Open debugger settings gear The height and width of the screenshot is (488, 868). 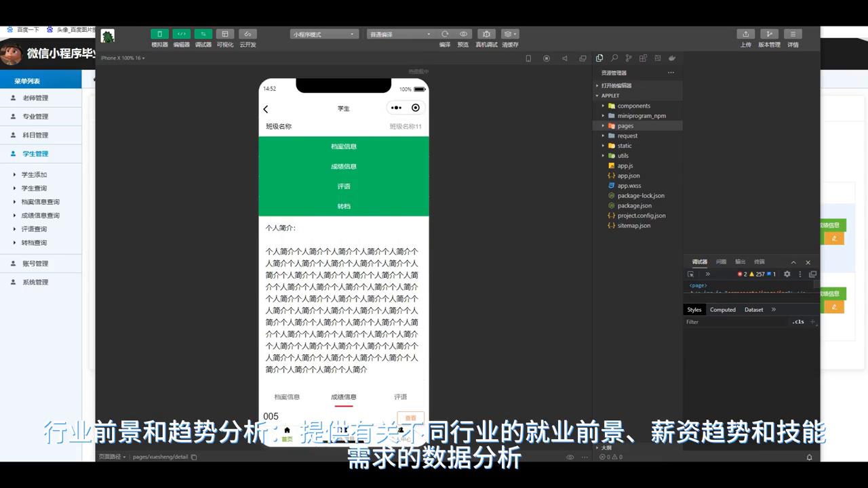(x=785, y=274)
